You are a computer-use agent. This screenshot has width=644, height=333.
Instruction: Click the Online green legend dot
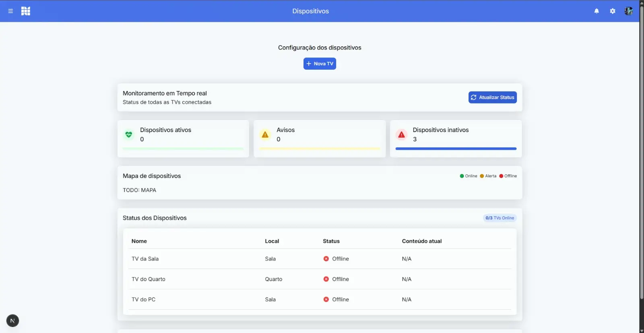(x=462, y=176)
